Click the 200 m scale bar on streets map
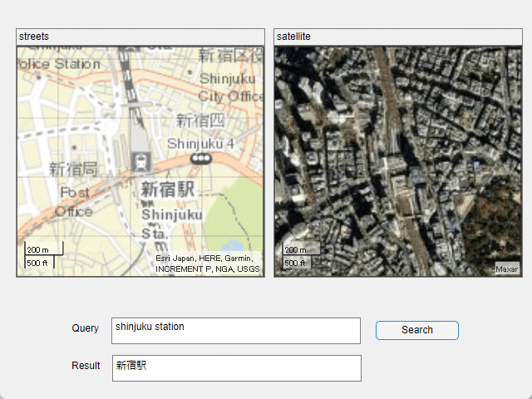 (x=43, y=249)
